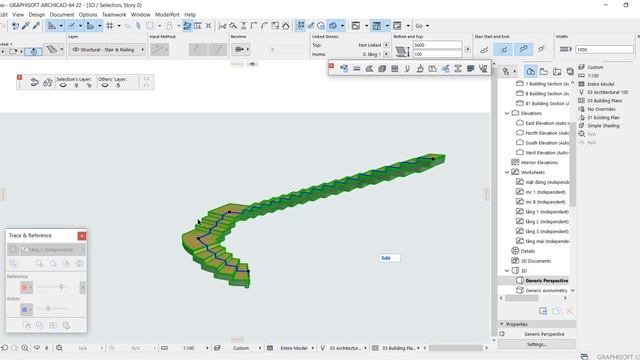Switch Navigator to Layout Book icon
This screenshot has width=640, height=360.
tap(557, 71)
